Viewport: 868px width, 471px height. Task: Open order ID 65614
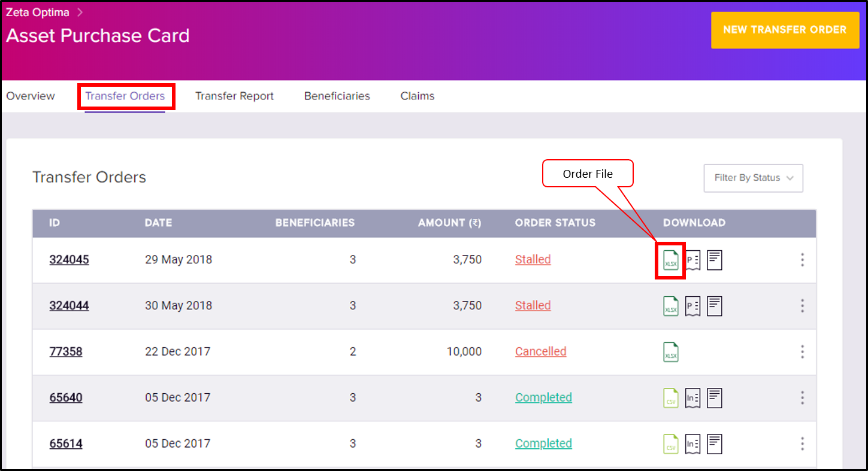pos(66,443)
